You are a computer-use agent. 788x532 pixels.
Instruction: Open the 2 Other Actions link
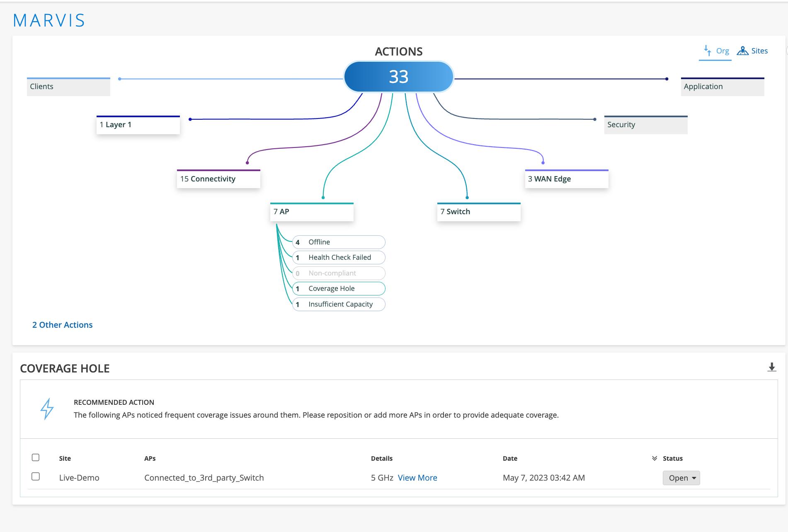[x=63, y=325]
